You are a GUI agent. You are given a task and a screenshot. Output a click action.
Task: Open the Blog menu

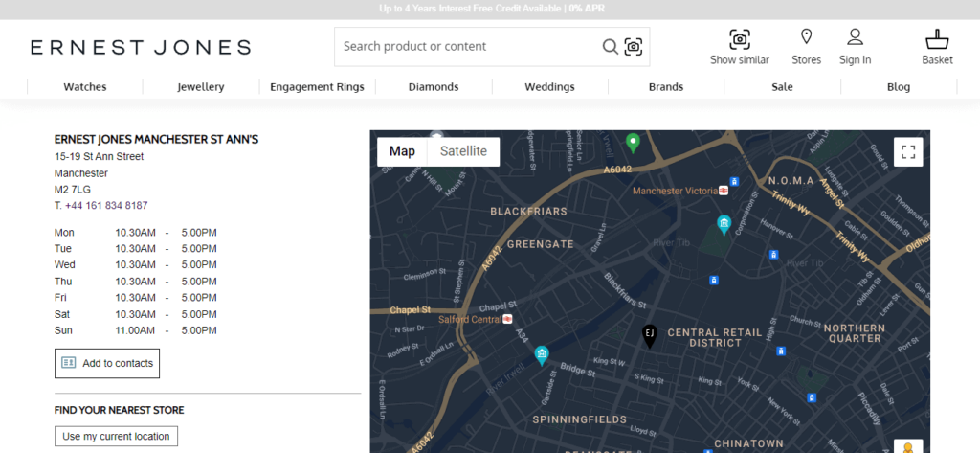coord(899,87)
